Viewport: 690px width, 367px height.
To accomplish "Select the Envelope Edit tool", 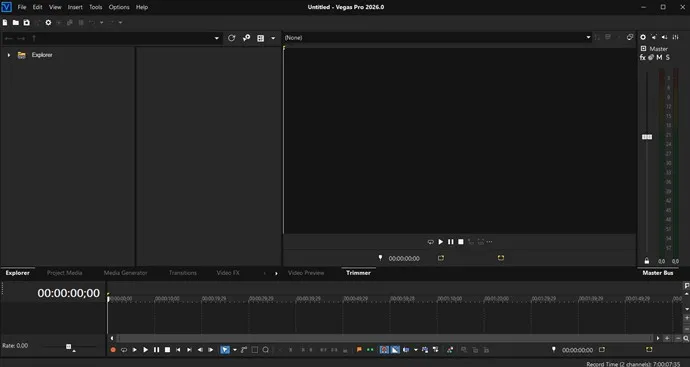I will (244, 350).
